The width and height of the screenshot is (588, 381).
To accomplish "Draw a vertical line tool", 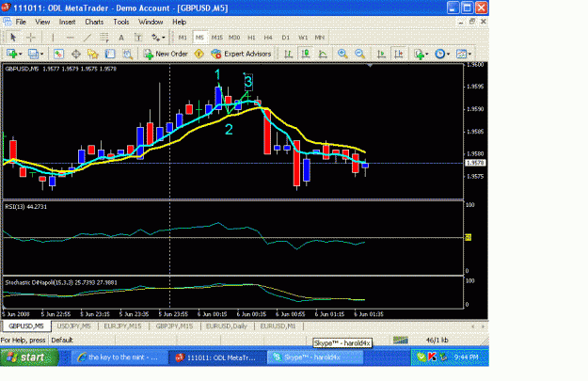I will point(53,37).
